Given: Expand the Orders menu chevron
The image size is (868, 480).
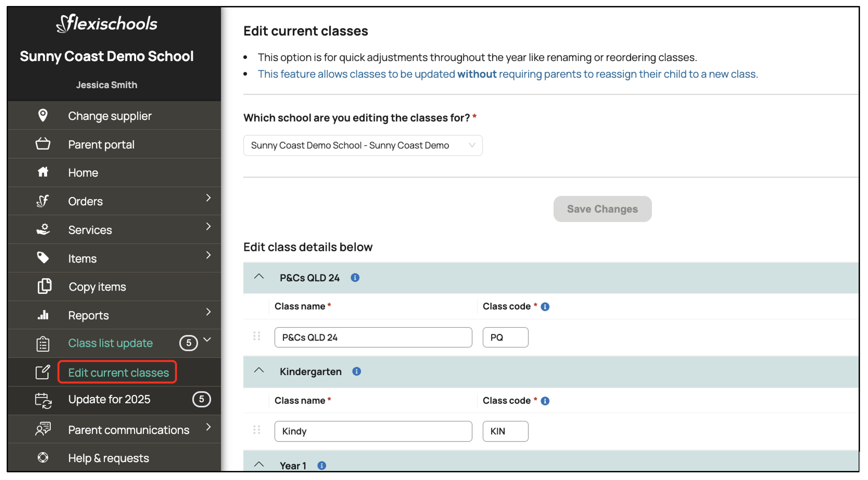Looking at the screenshot, I should click(208, 198).
